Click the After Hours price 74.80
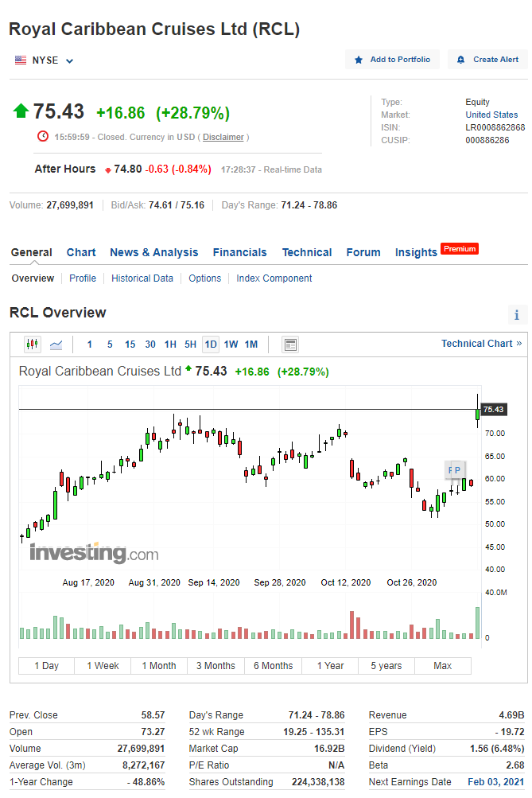The height and width of the screenshot is (798, 532). [x=128, y=169]
